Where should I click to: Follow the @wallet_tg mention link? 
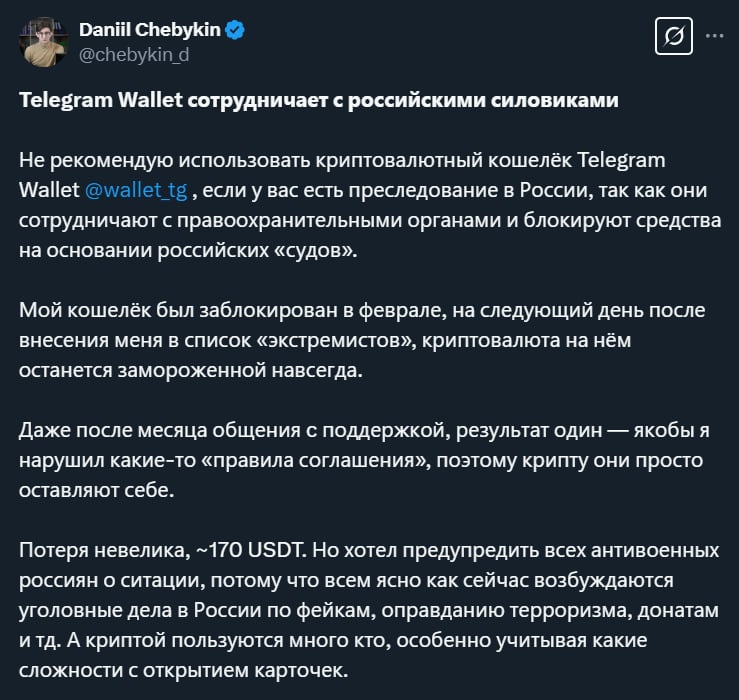tap(129, 191)
